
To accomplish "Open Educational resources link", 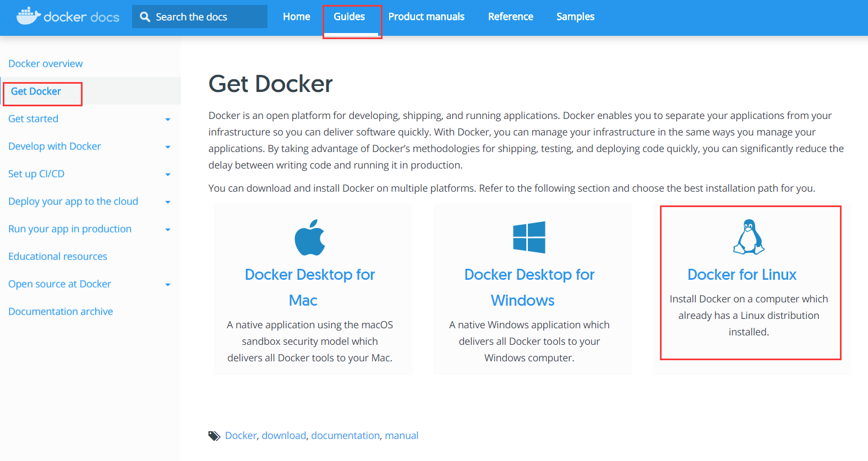I will pos(58,257).
